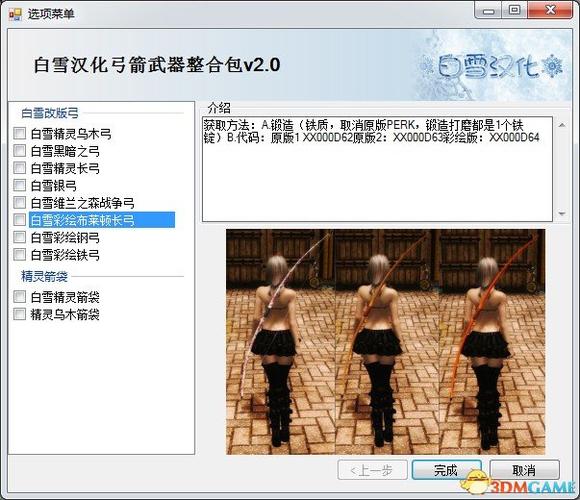Click the 取消 button

tap(524, 470)
